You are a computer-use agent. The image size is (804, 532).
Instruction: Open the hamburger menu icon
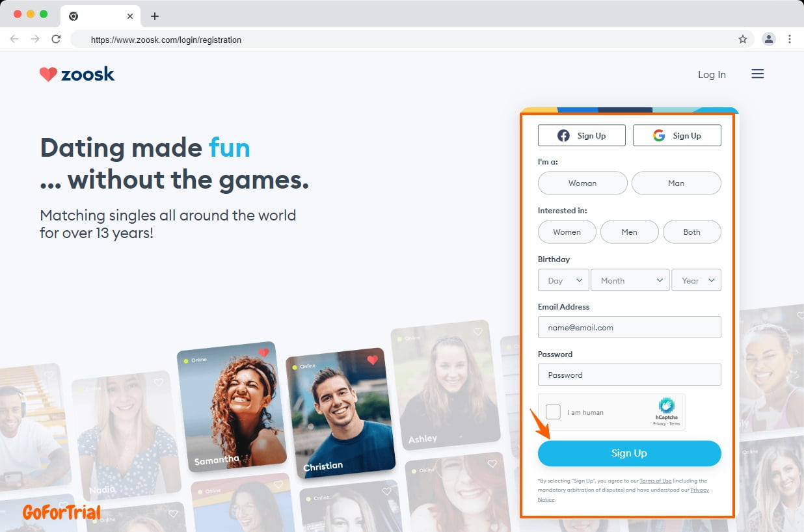[x=757, y=74]
